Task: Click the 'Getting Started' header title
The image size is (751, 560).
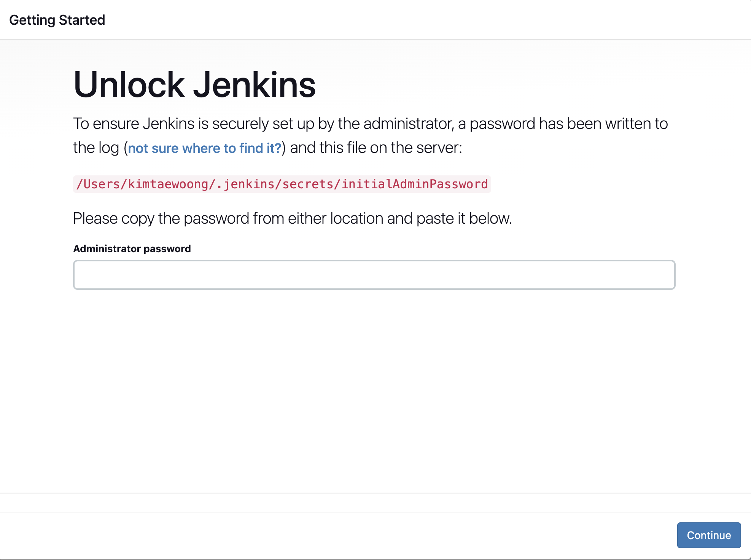Action: point(57,20)
